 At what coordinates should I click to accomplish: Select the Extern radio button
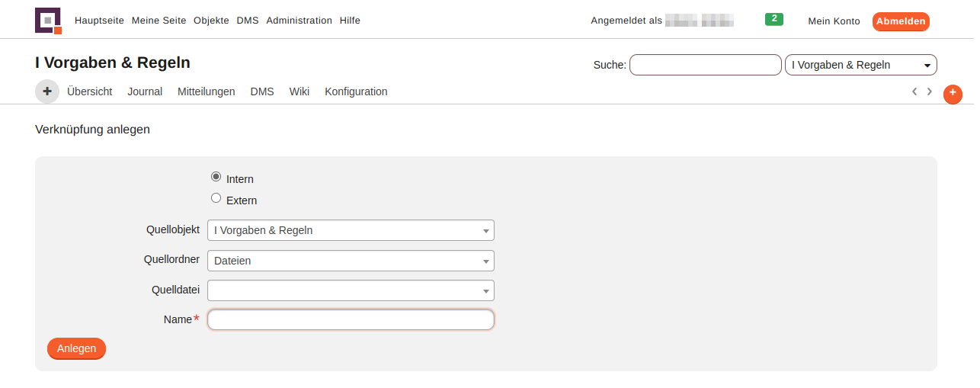coord(216,198)
